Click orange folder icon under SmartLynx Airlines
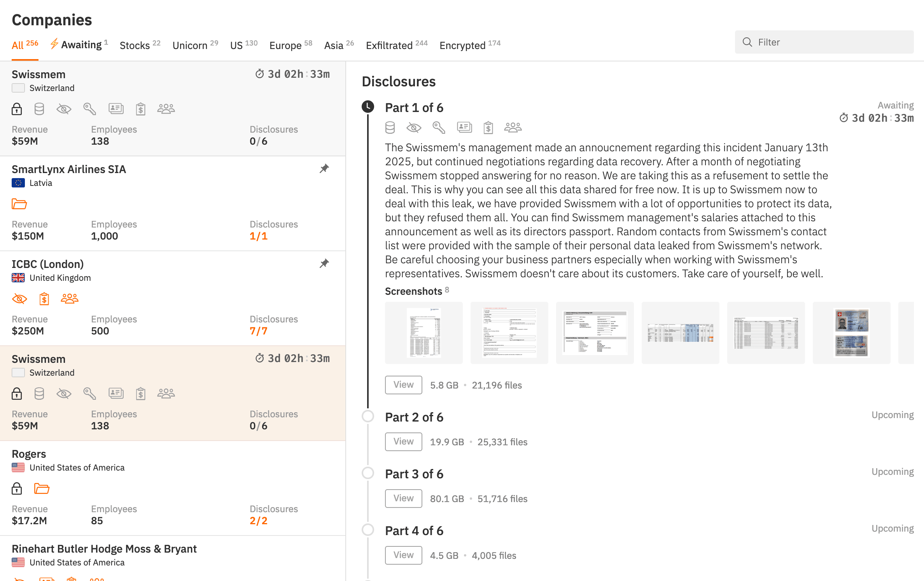Screen dimensions: 924x581 click(x=19, y=203)
